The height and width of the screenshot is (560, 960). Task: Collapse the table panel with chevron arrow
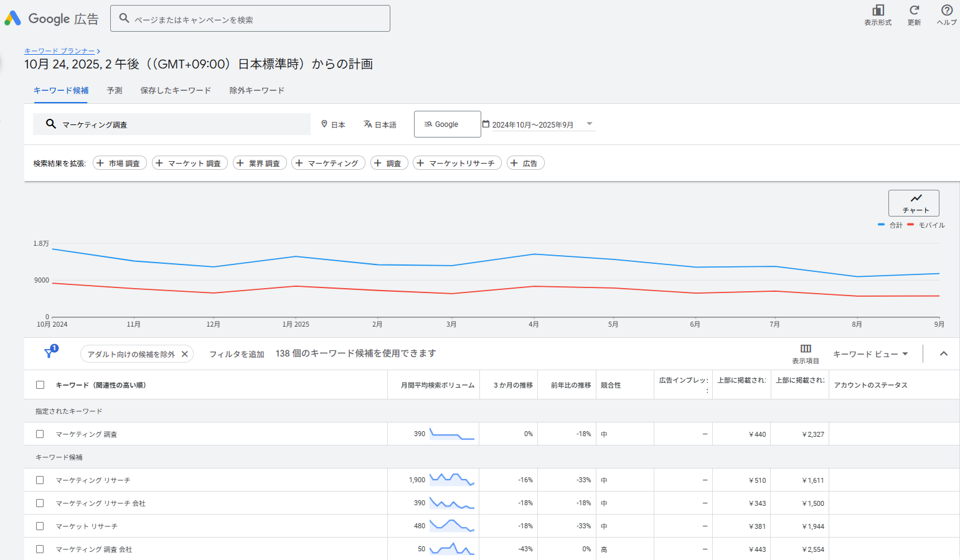[943, 353]
